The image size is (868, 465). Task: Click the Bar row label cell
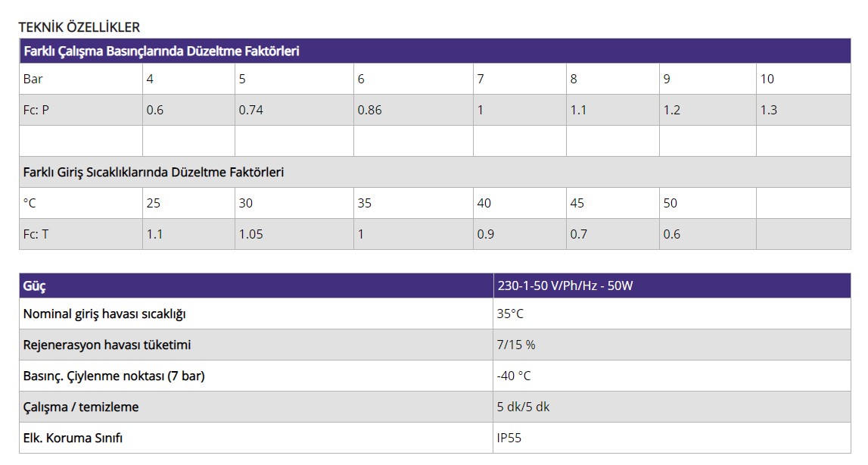tap(33, 79)
